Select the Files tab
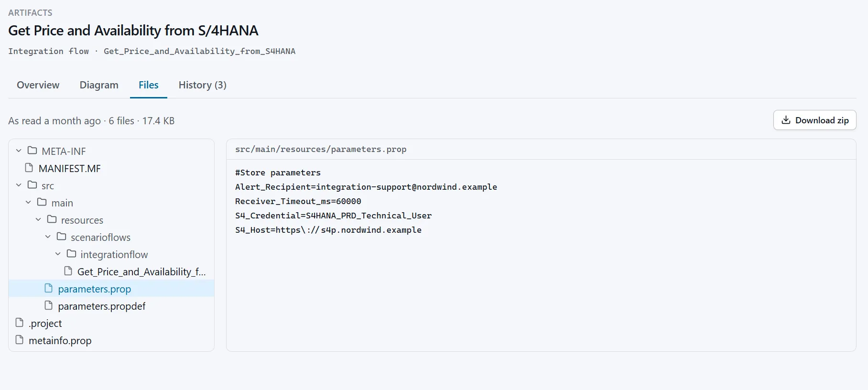This screenshot has width=868, height=390. (149, 85)
